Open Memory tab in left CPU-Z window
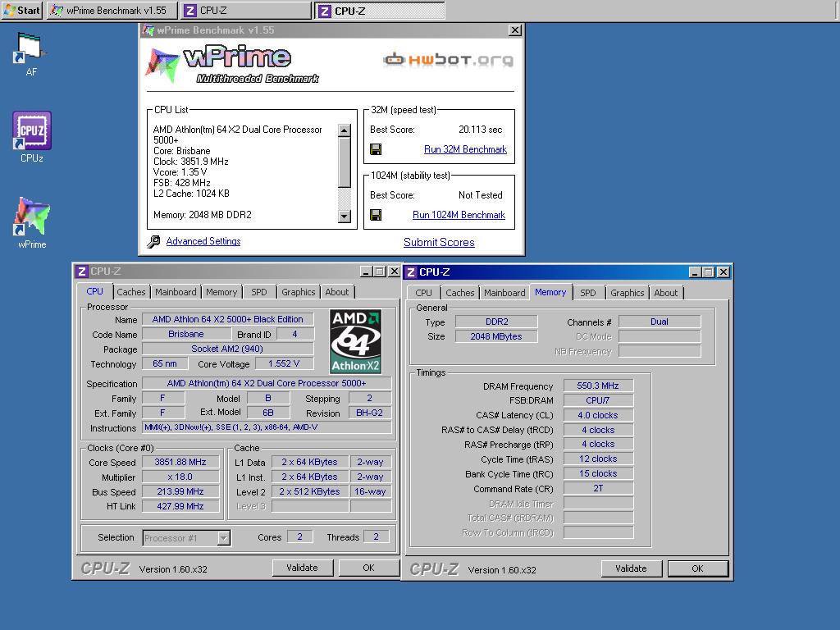840x630 pixels. click(221, 292)
